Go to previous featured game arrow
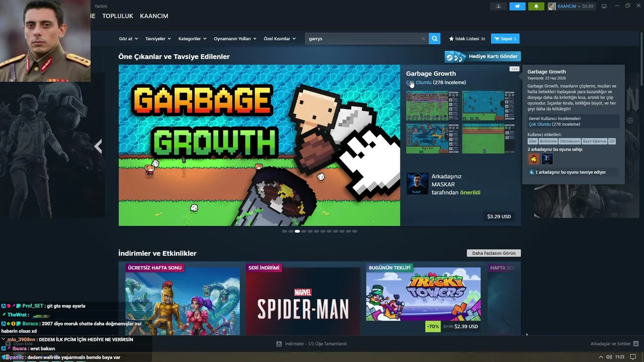 point(99,146)
